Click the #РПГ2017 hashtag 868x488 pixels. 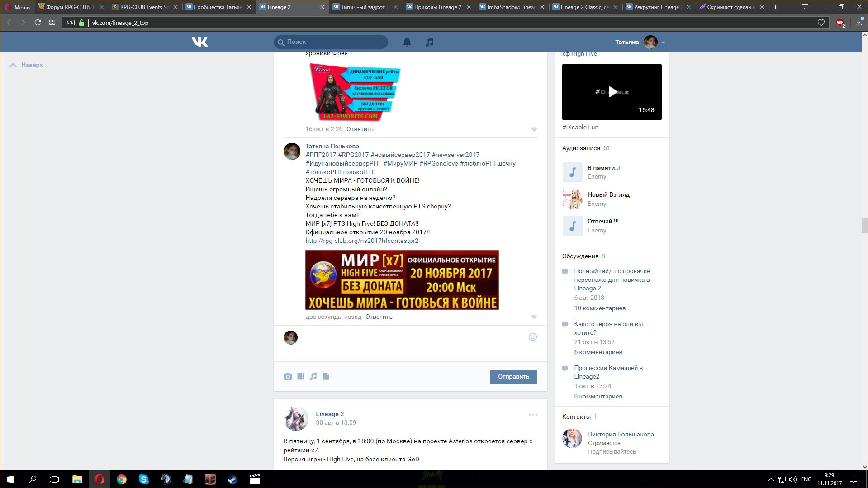321,155
